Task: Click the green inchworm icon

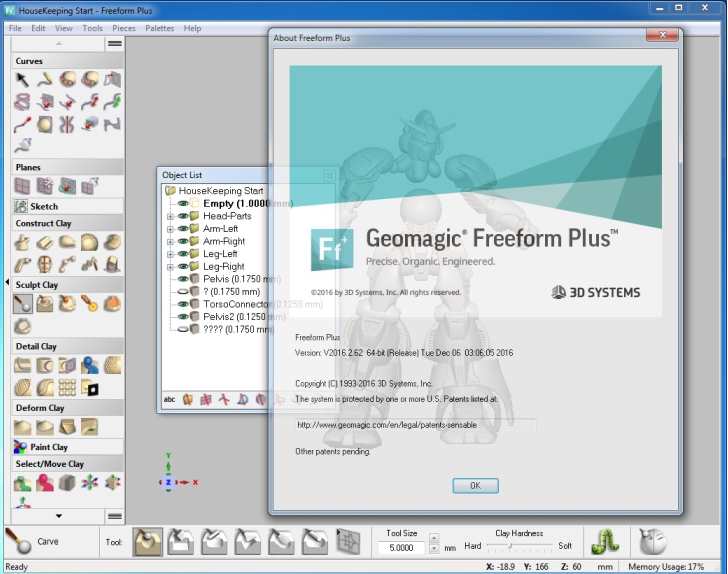Action: pos(605,541)
